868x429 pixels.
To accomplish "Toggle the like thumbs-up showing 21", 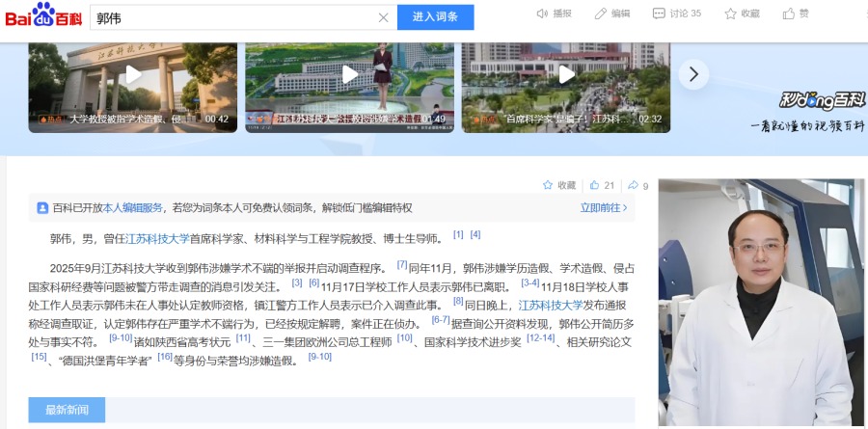I will click(595, 185).
